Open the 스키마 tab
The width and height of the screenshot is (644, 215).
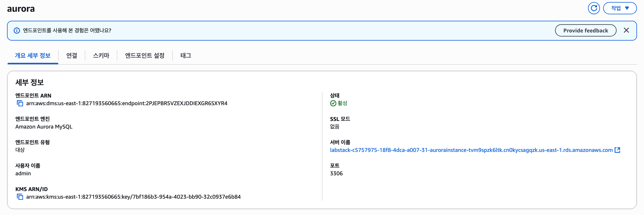(101, 56)
